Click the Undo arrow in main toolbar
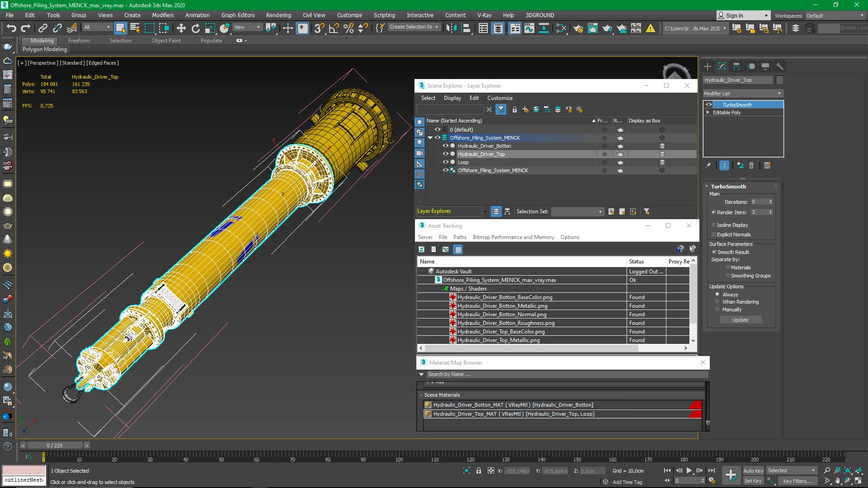868x488 pixels. (11, 28)
